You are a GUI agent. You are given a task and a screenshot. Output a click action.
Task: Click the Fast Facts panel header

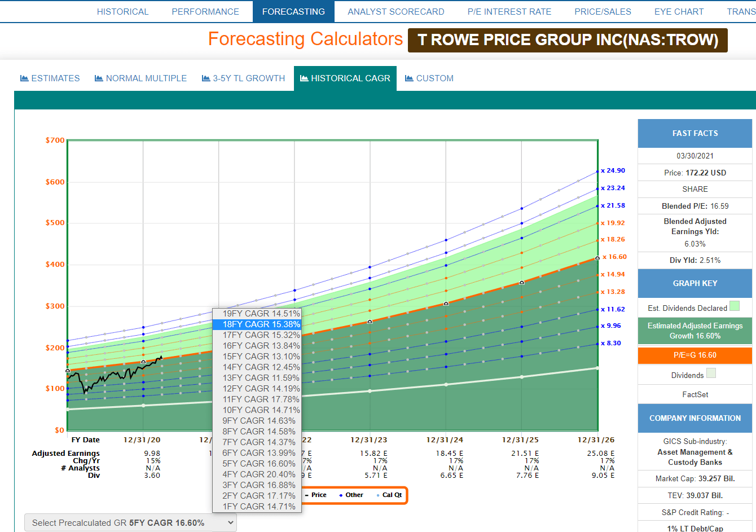[x=695, y=134]
